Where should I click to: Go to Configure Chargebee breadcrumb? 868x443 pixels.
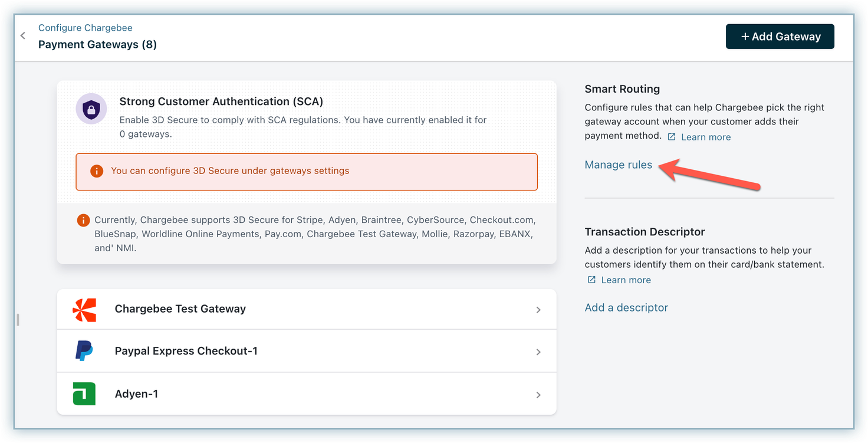tap(85, 28)
